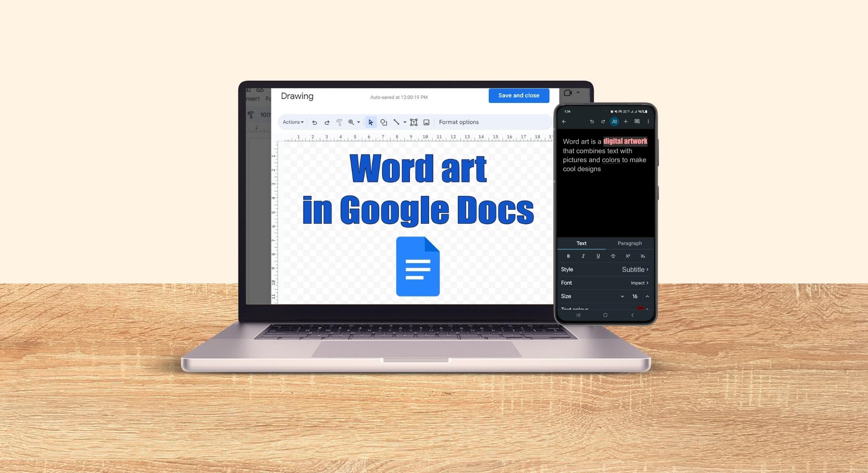
Task: Click the line drawing tool icon
Action: click(396, 122)
